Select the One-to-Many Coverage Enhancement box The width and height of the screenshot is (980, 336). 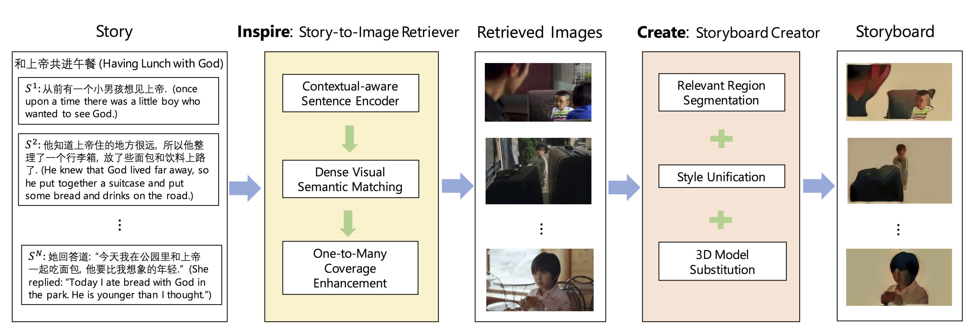350,268
